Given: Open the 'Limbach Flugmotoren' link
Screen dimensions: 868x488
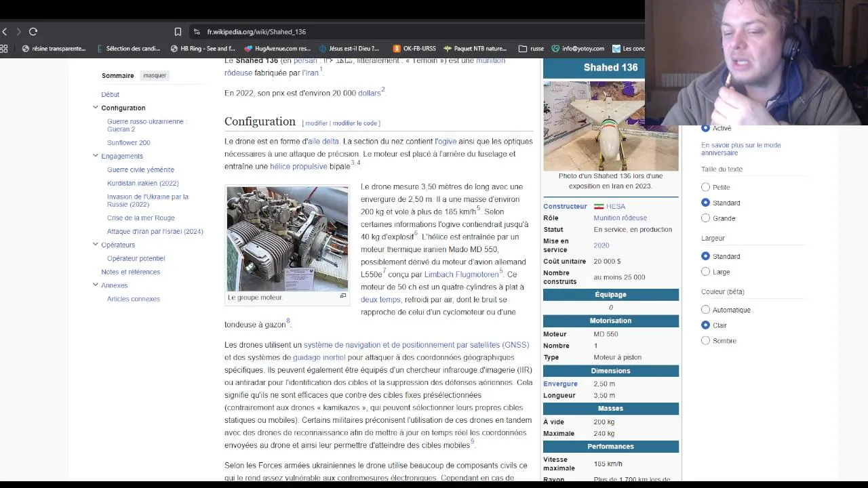Looking at the screenshot, I should 461,274.
